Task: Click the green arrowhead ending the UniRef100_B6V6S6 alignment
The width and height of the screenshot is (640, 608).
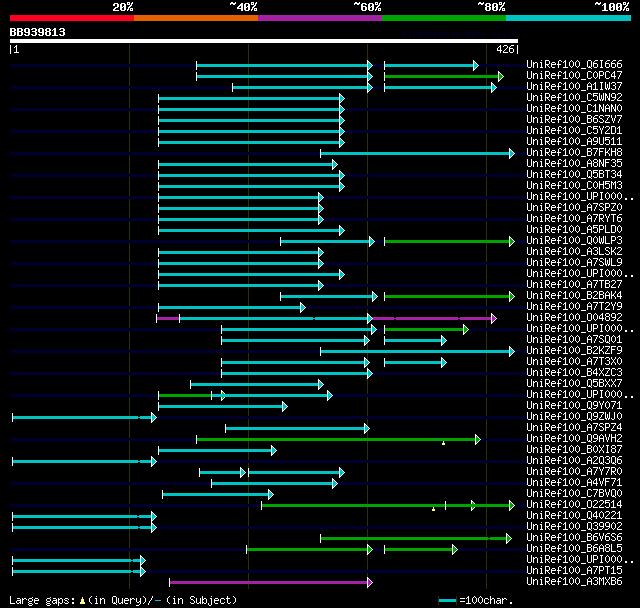Action: click(509, 539)
